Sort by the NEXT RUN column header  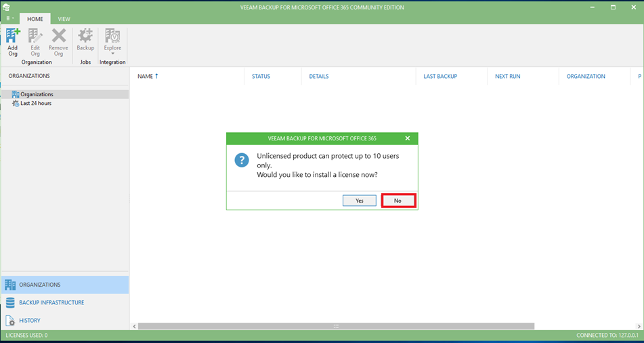click(508, 76)
